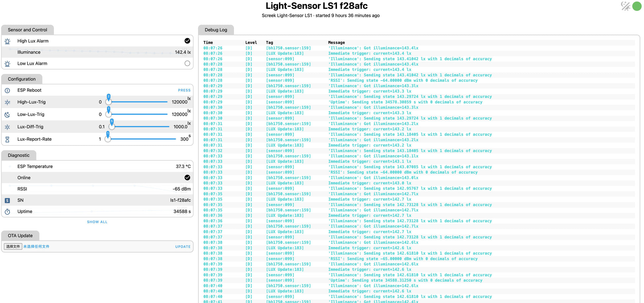Viewport: 644px width, 303px height.
Task: Click the Online status check indicator
Action: tap(187, 178)
